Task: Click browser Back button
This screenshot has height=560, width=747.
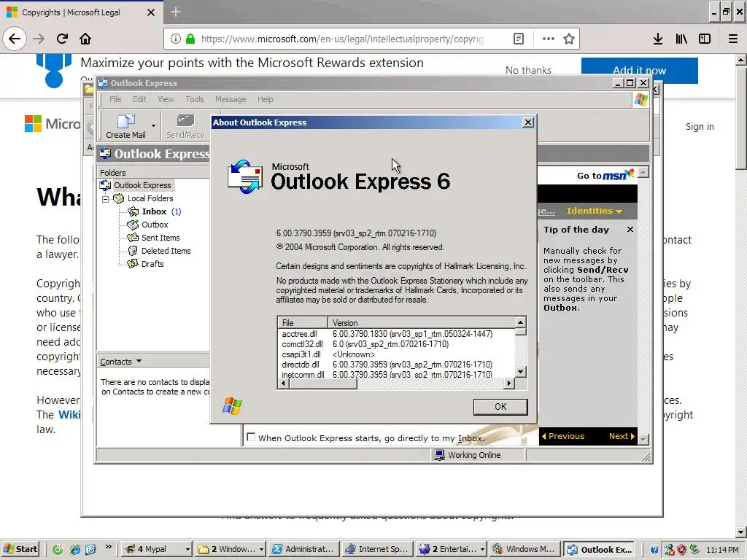Action: tap(15, 39)
